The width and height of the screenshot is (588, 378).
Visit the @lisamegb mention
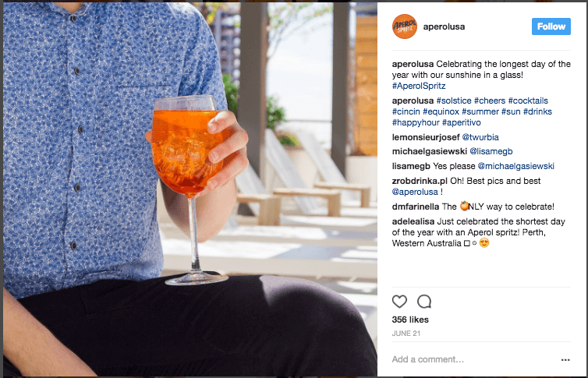tap(491, 151)
